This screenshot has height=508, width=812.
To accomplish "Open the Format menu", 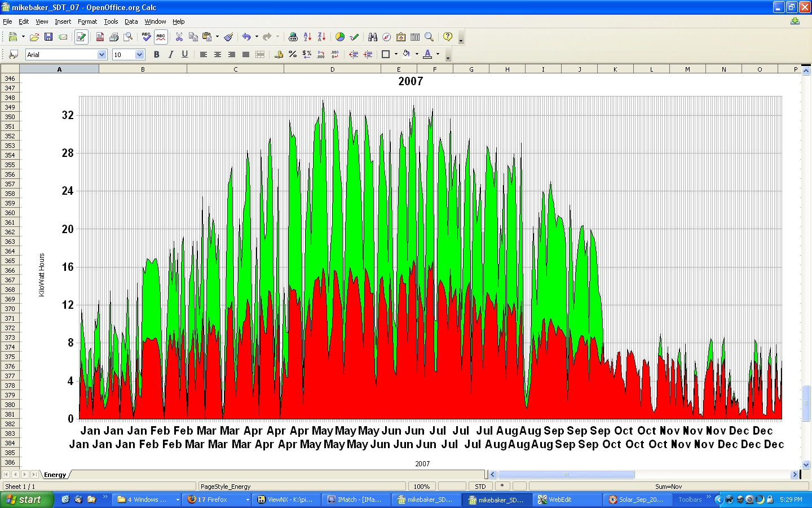I will (87, 21).
